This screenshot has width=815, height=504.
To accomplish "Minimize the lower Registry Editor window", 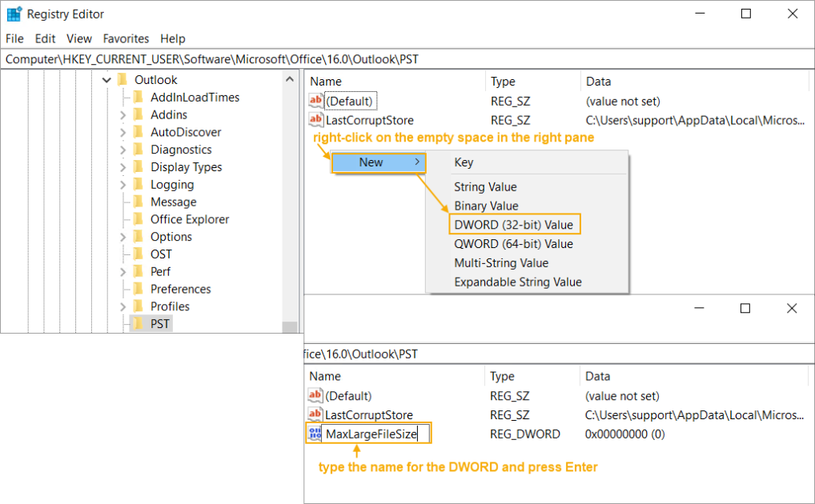I will point(699,308).
